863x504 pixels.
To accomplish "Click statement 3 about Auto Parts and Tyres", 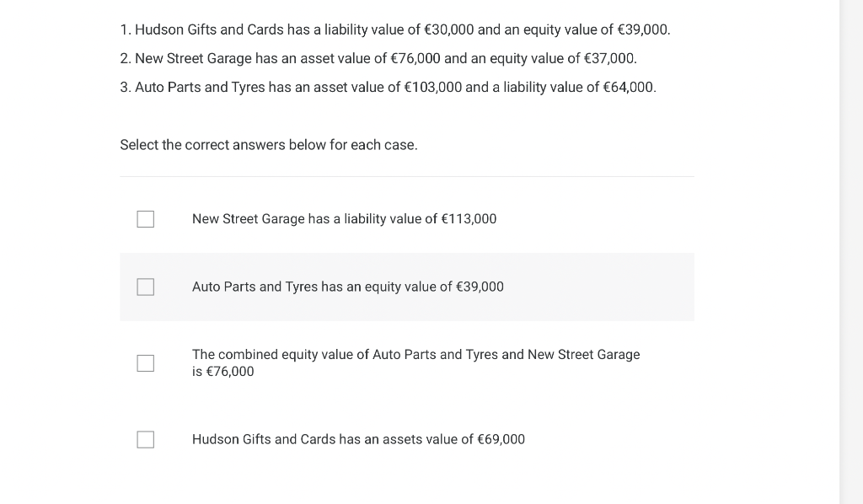I will 388,88.
